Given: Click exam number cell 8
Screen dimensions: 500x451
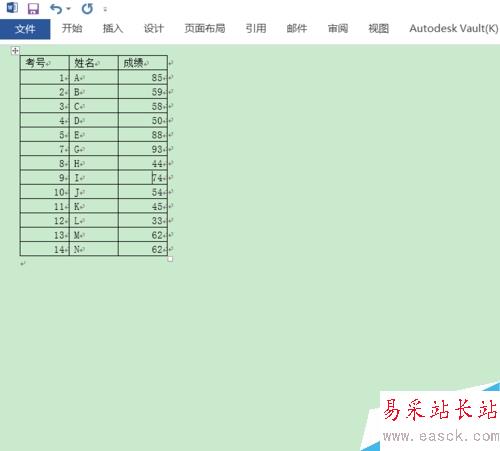Looking at the screenshot, I should point(45,163).
